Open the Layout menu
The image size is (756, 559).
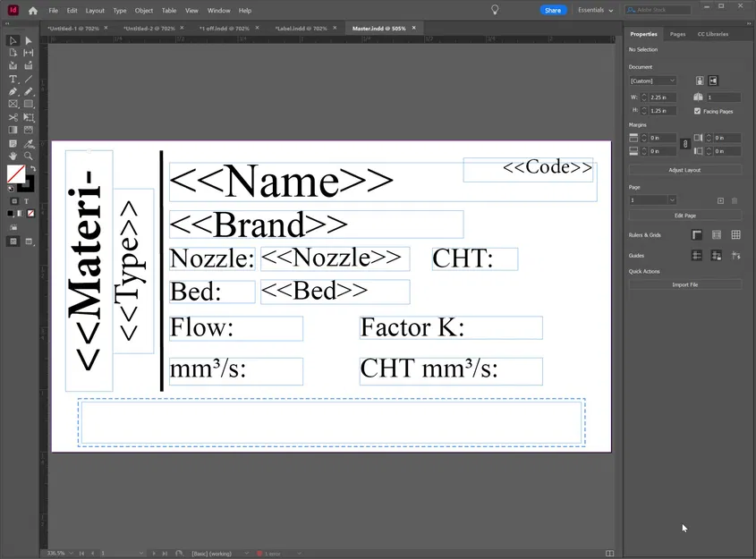(x=95, y=11)
